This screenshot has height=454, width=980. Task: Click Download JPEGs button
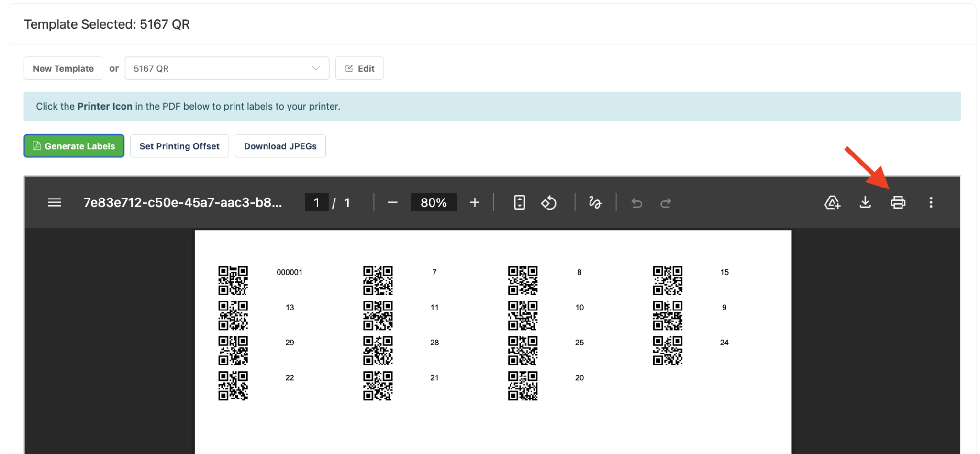[280, 146]
